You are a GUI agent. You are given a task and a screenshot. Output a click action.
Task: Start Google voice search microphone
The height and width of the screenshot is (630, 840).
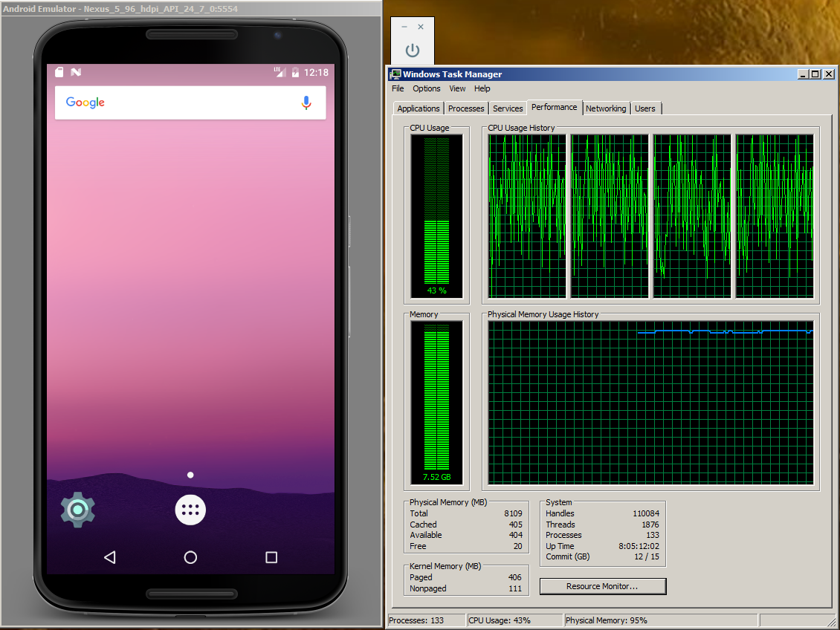pos(306,103)
